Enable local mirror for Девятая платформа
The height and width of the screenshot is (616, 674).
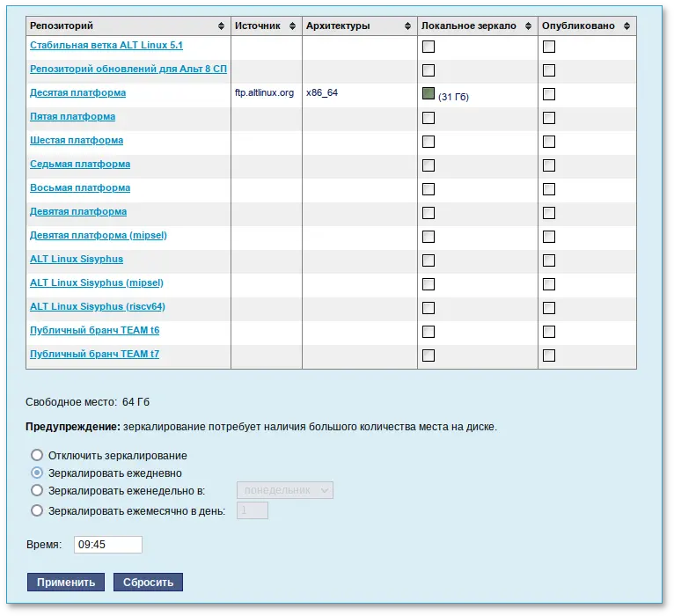(x=429, y=213)
